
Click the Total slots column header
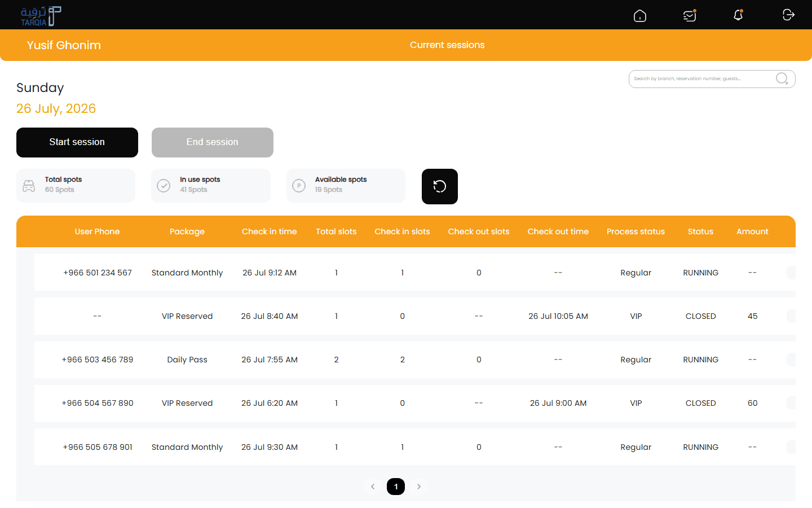[x=336, y=231]
